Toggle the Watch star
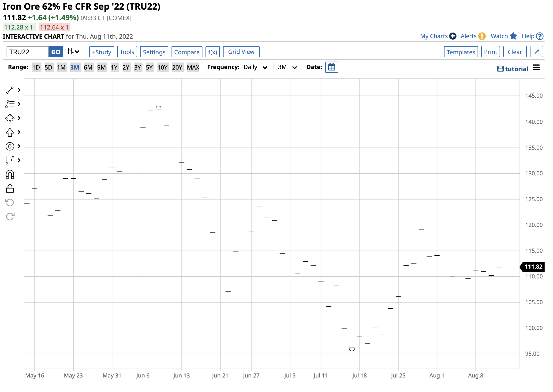This screenshot has width=553, height=392. point(513,36)
